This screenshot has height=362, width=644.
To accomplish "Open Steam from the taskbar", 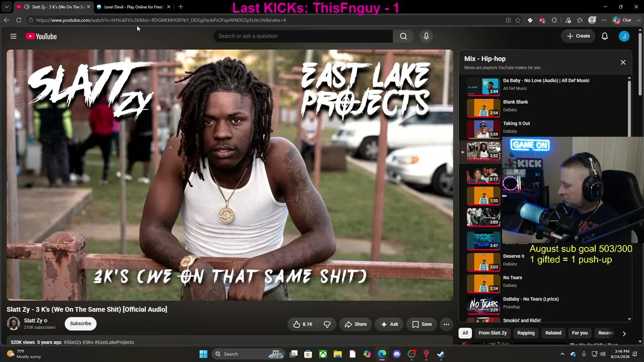I will tap(441, 354).
